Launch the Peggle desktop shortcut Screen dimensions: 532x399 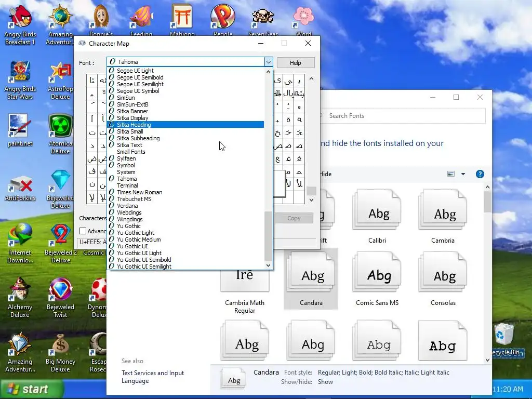(222, 20)
